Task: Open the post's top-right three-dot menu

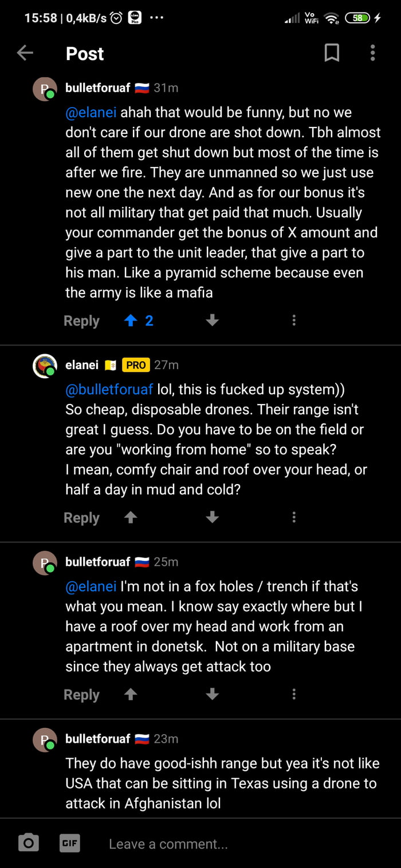Action: click(372, 53)
